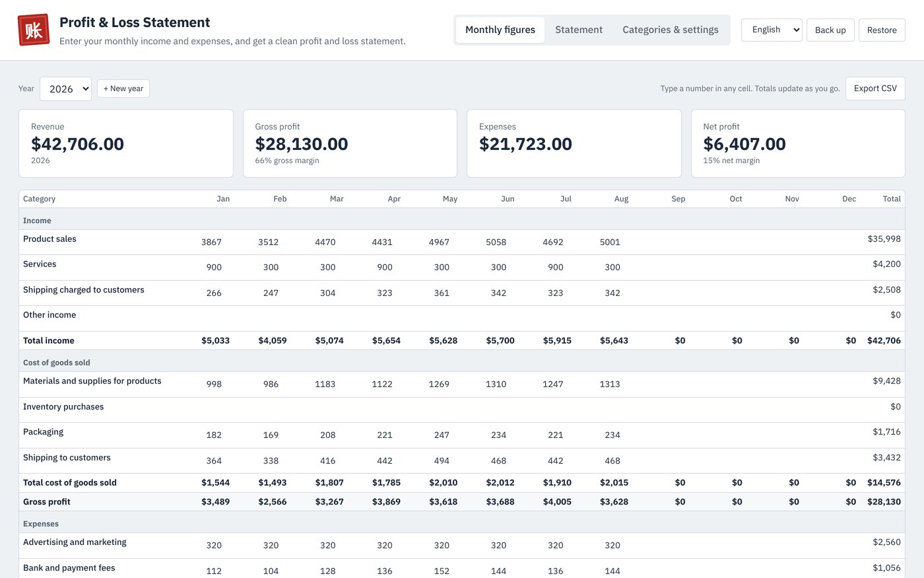Image resolution: width=924 pixels, height=578 pixels.
Task: Edit Services Jan cell 900
Action: click(x=206, y=268)
